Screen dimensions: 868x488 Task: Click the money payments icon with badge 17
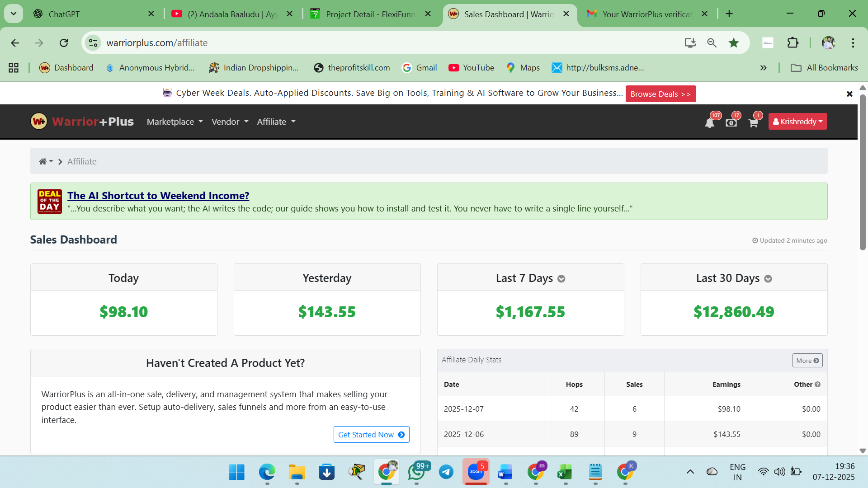(x=731, y=122)
